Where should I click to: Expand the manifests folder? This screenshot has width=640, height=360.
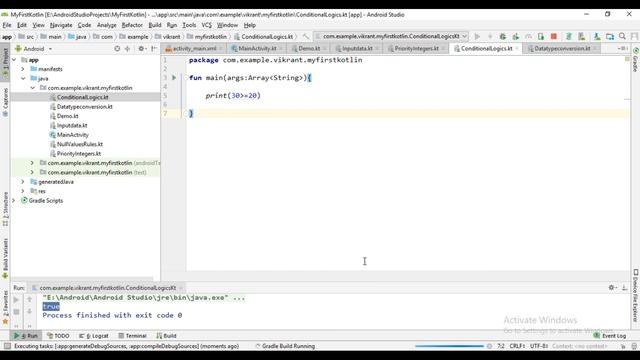(x=23, y=69)
